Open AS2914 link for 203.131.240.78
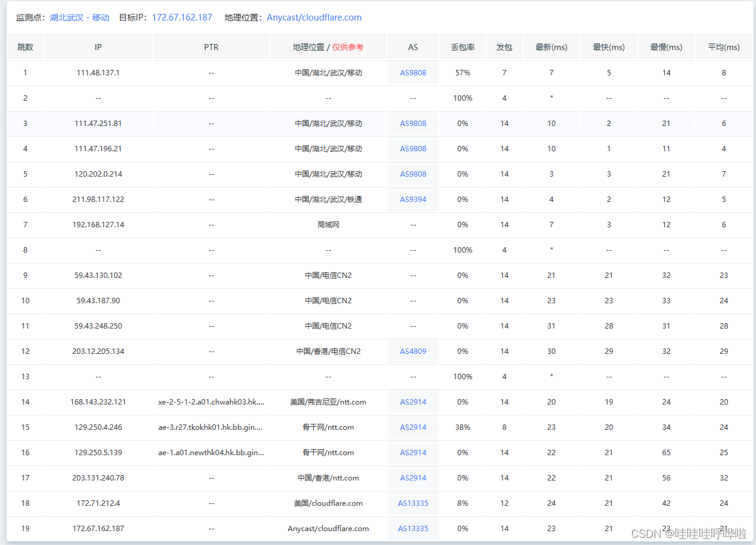 [x=413, y=478]
